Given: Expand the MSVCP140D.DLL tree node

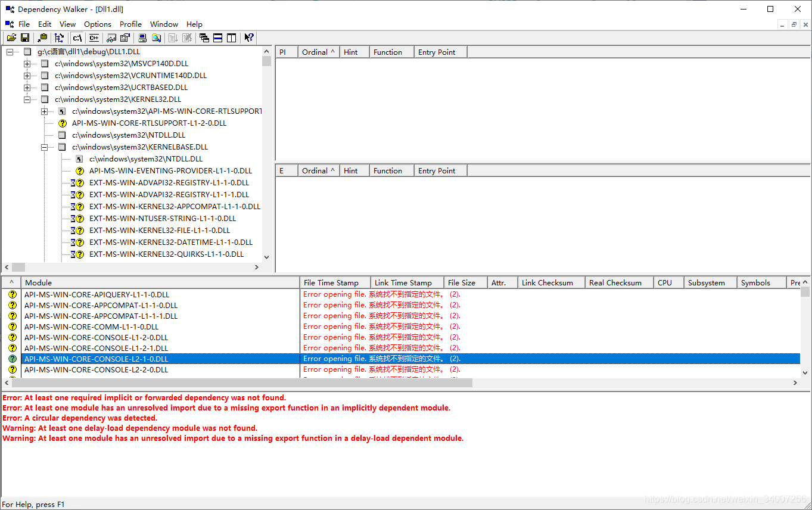Looking at the screenshot, I should [27, 64].
